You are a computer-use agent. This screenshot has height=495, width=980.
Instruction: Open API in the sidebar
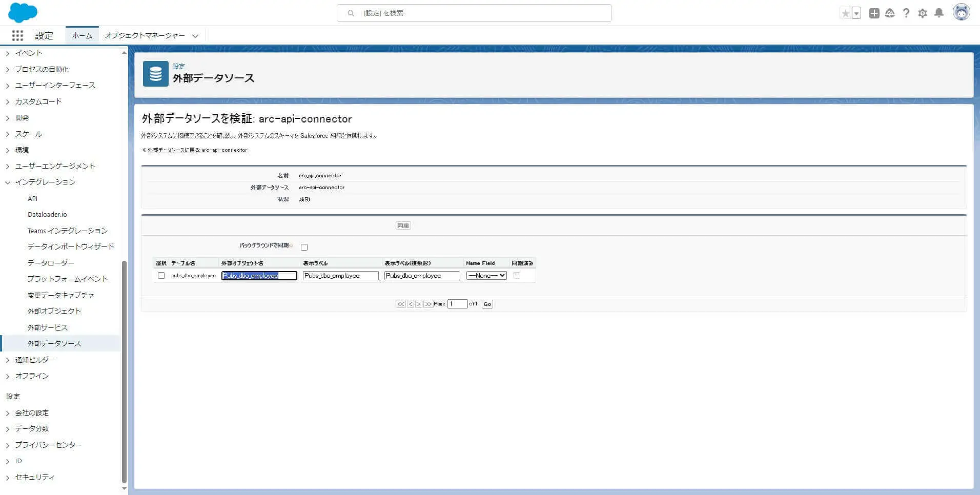[32, 198]
